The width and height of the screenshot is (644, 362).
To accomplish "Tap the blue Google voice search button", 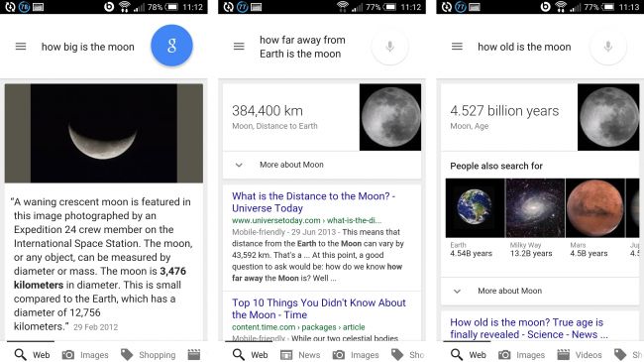I will [x=171, y=46].
